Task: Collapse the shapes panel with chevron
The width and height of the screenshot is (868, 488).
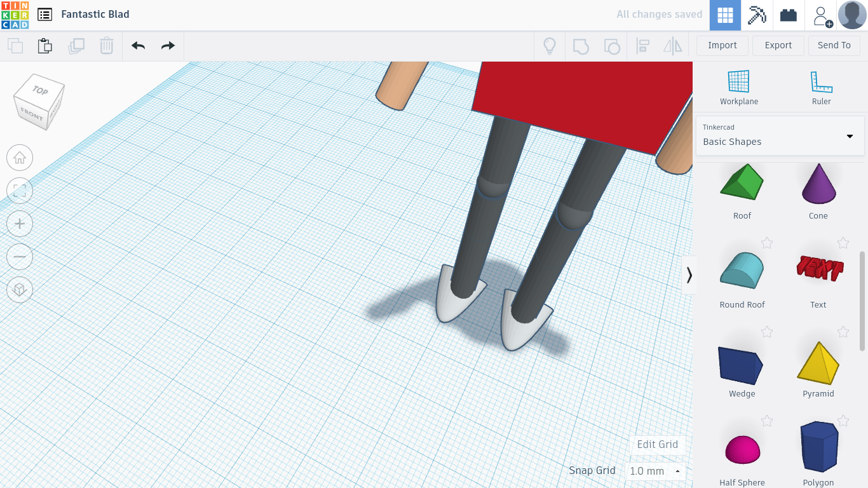Action: point(689,275)
